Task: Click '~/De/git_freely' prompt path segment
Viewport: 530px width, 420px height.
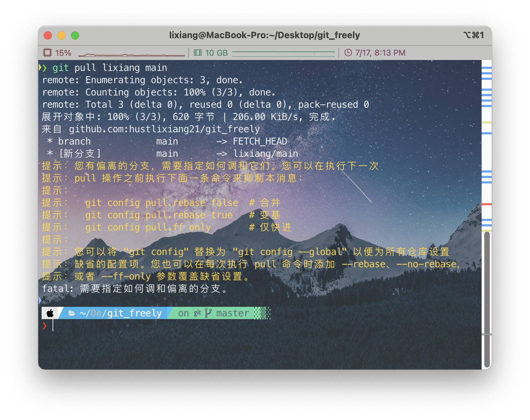Action: pyautogui.click(x=121, y=313)
